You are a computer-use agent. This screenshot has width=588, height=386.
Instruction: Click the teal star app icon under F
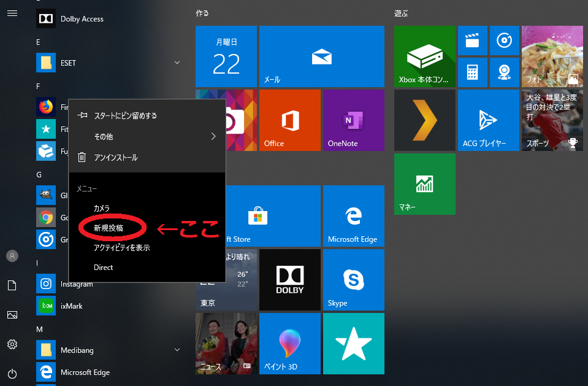46,129
